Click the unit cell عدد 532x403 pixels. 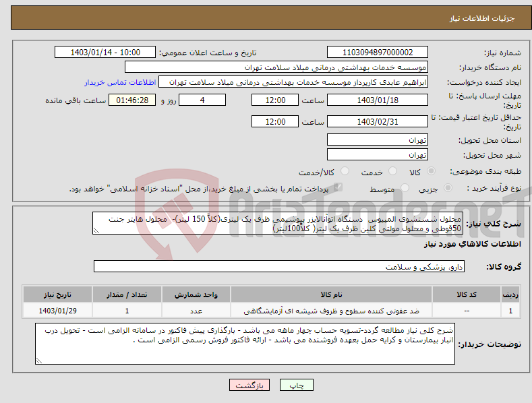196,311
